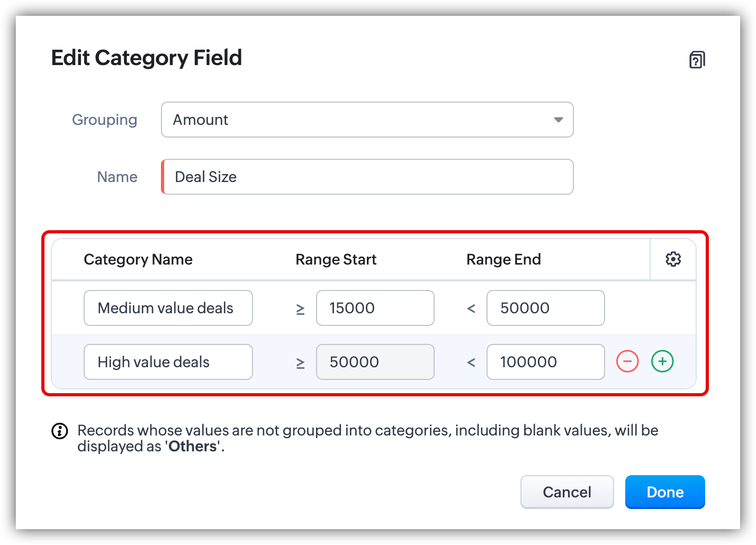Click Medium value deals' range end field
This screenshot has width=756, height=545.
(x=545, y=308)
